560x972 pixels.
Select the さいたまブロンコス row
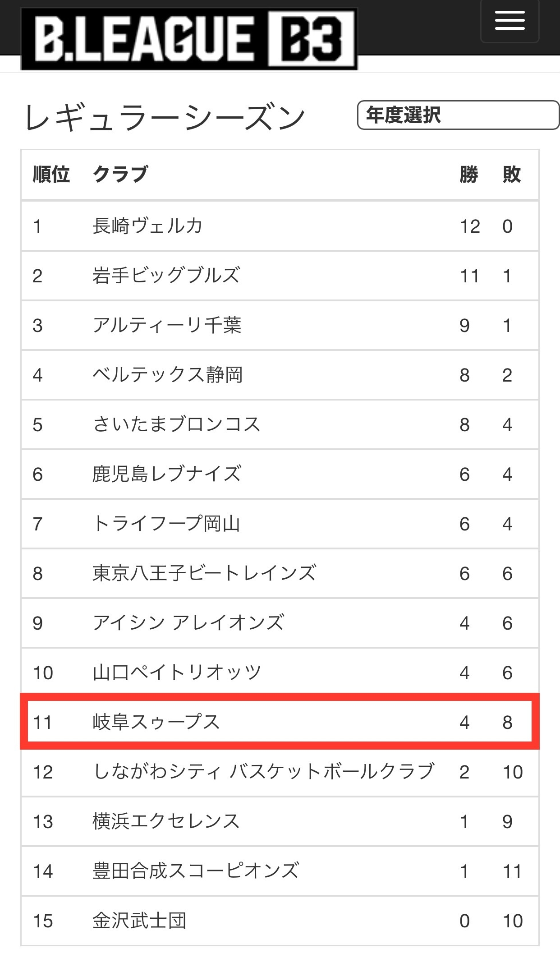click(280, 424)
